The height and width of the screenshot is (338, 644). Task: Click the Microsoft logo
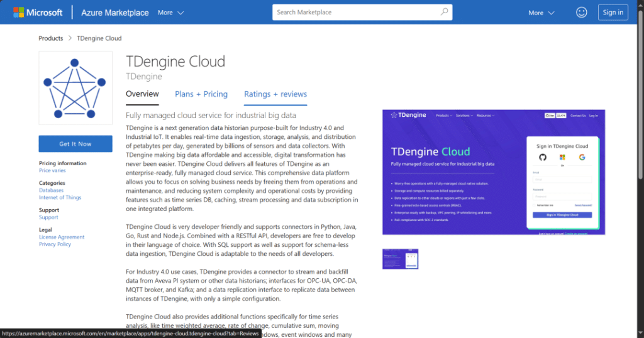[38, 13]
